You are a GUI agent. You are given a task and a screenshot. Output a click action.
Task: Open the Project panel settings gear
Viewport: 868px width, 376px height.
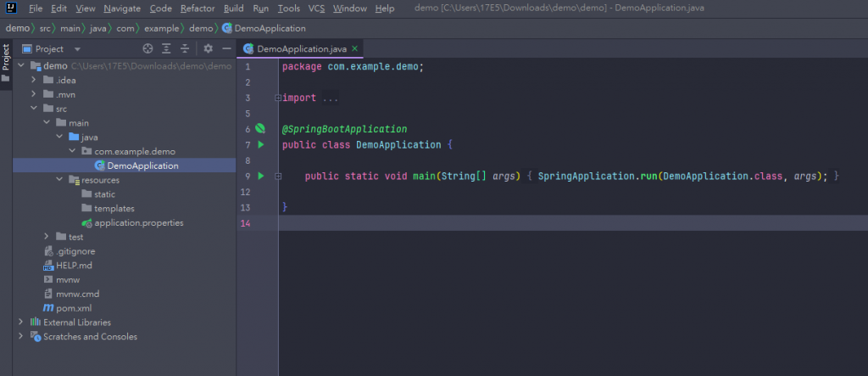209,48
